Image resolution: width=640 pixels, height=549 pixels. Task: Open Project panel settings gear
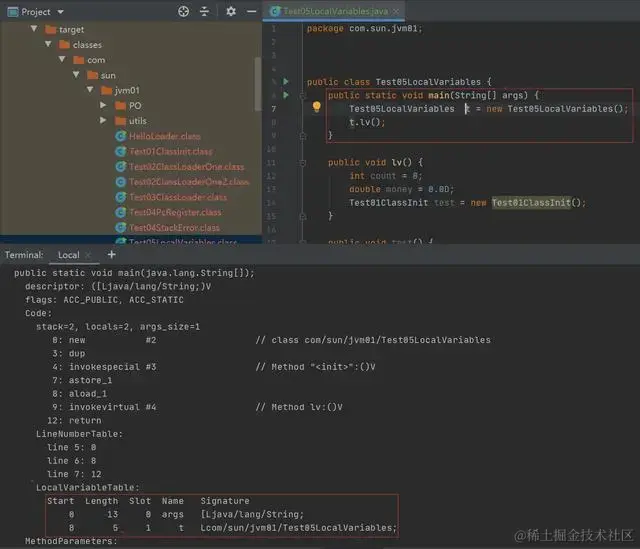click(x=231, y=11)
